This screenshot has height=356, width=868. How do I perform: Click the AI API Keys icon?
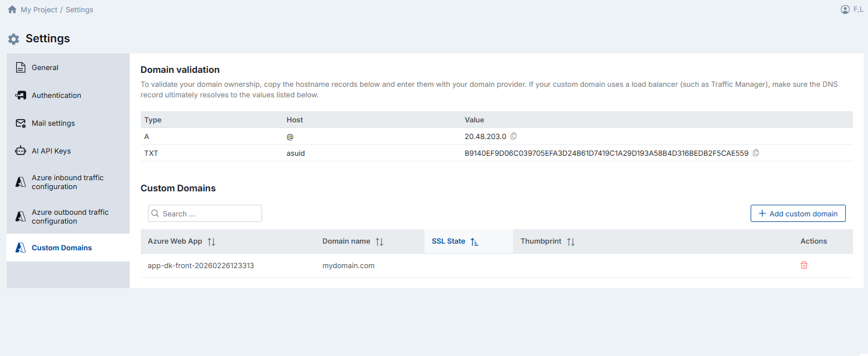21,151
